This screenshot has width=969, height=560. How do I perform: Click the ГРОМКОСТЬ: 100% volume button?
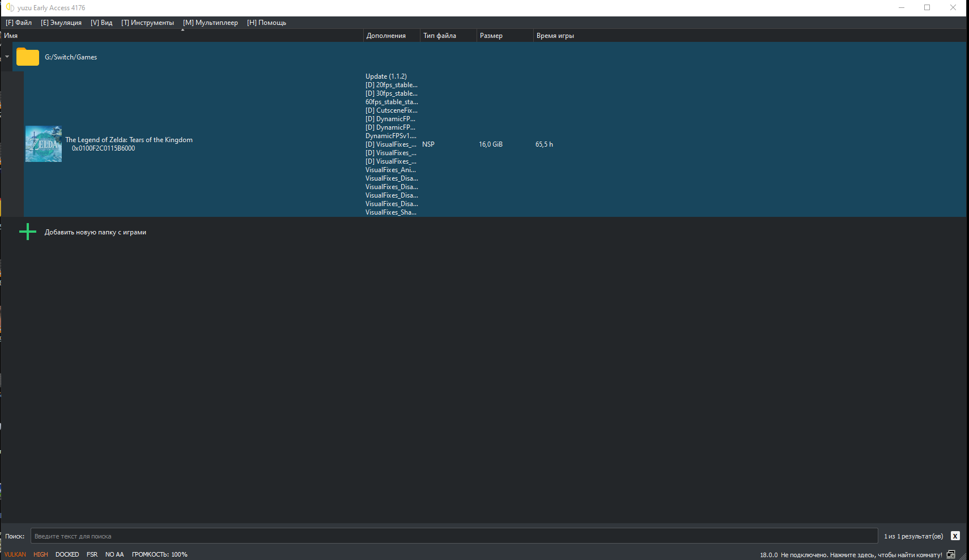point(160,554)
